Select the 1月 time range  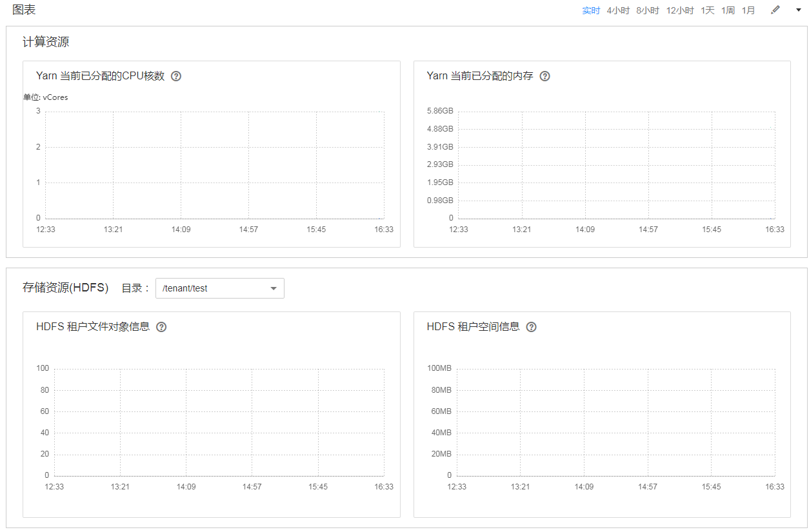(x=748, y=10)
